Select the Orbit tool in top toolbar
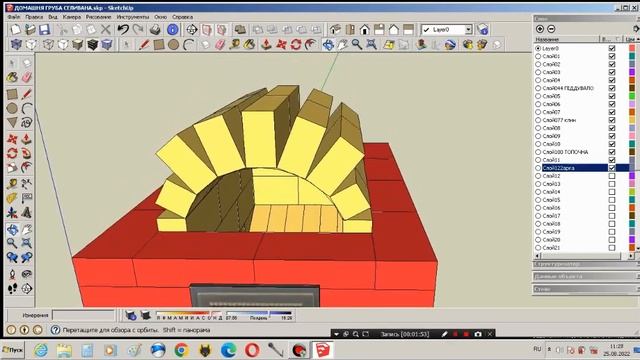The width and height of the screenshot is (640, 360). click(x=328, y=44)
